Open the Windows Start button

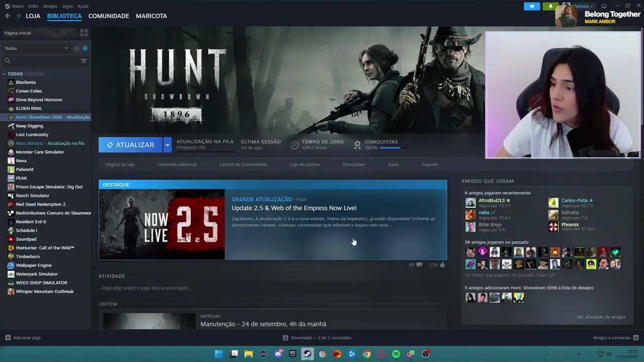pos(219,354)
